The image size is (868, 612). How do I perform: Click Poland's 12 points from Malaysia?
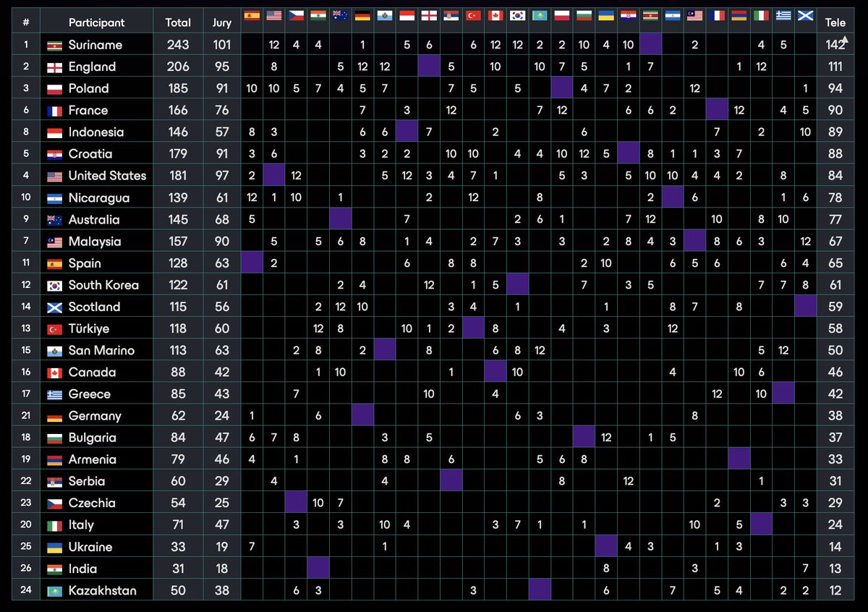coord(694,88)
